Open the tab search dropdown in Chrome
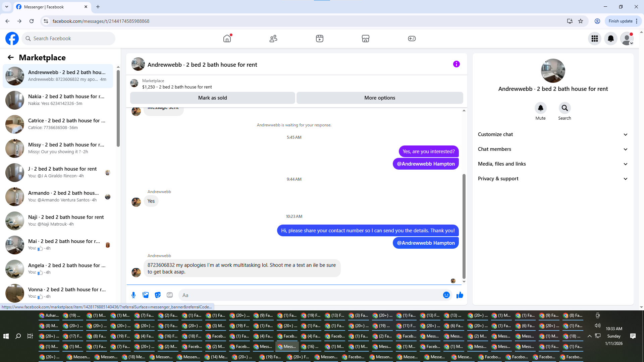 (x=7, y=7)
